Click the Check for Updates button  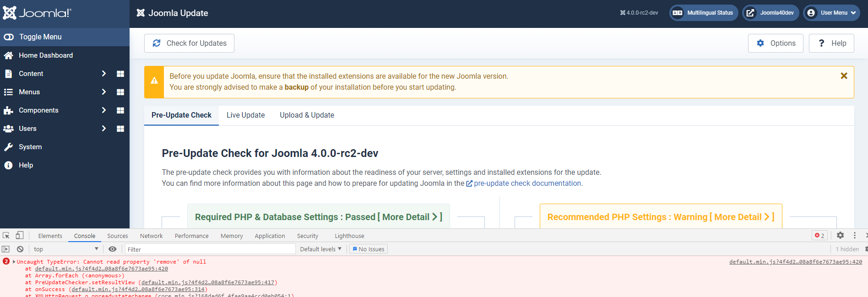point(189,43)
